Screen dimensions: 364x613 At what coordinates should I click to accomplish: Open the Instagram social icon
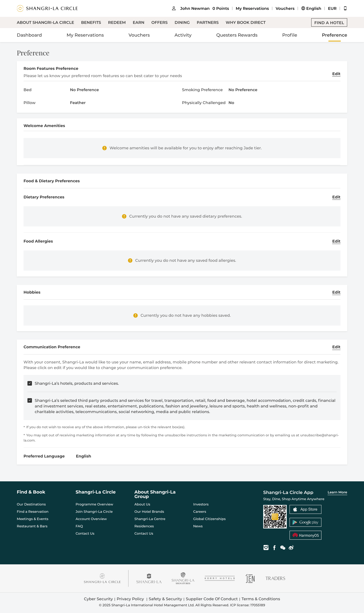tap(266, 547)
